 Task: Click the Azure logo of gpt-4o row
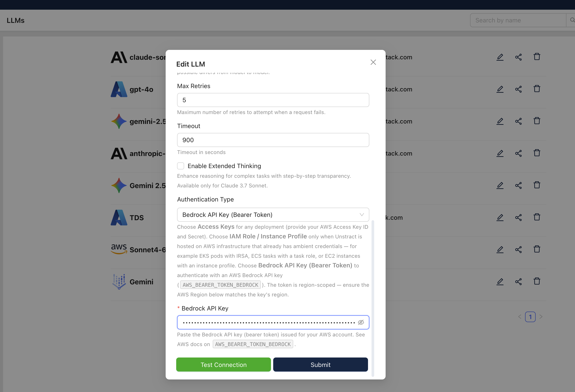pos(119,89)
